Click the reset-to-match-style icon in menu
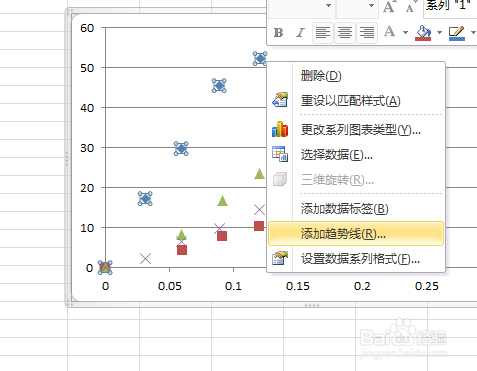Image resolution: width=477 pixels, height=371 pixels. [280, 100]
